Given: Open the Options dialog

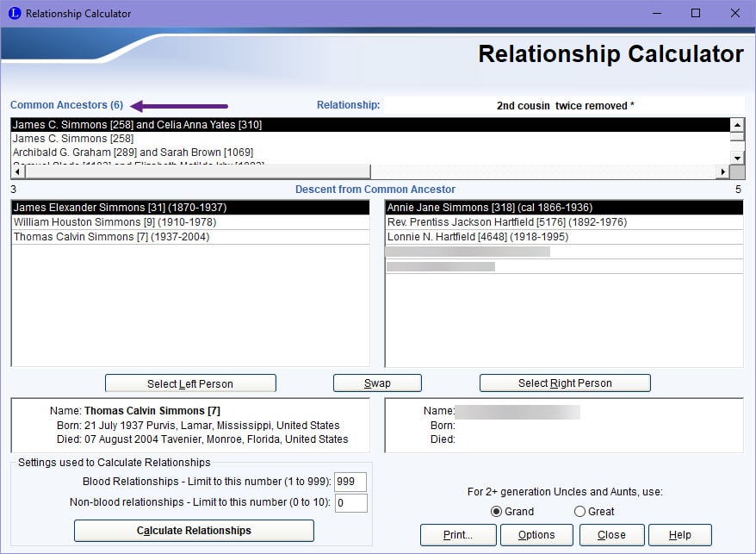Looking at the screenshot, I should coord(536,534).
